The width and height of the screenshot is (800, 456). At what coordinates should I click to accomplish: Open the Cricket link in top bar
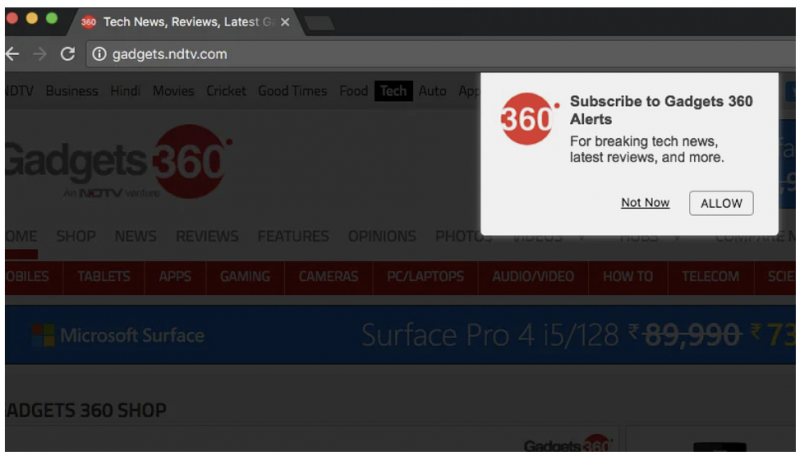pyautogui.click(x=226, y=91)
